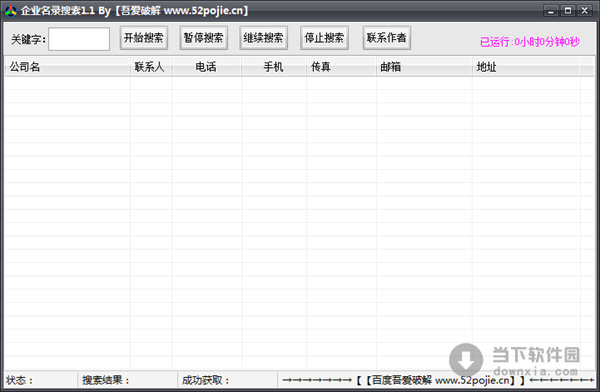The height and width of the screenshot is (392, 600).
Task: Select the 地址 column header
Action: [526, 67]
